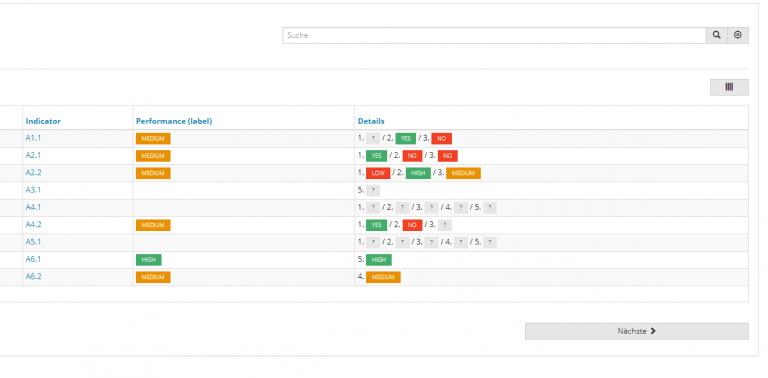Viewport: 768px width, 378px height.
Task: Click the red LOW badge in A2.2 details
Action: 378,173
